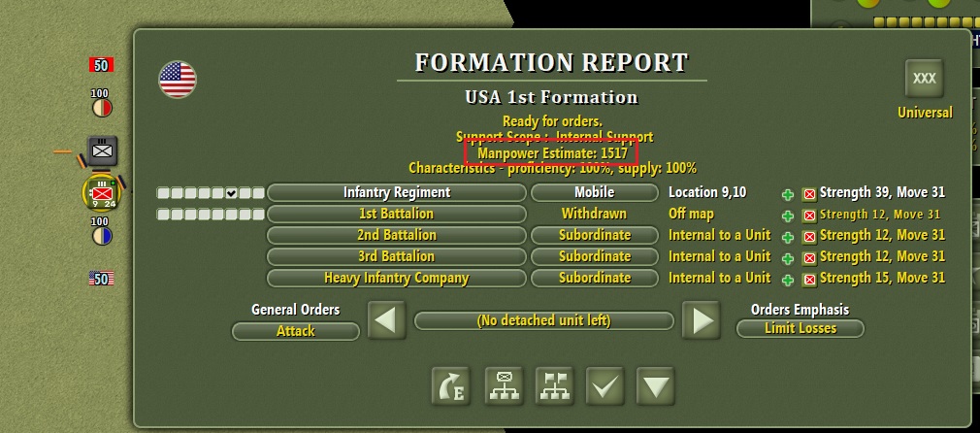
Task: Click the Characteristics proficiency supply line
Action: click(x=552, y=168)
